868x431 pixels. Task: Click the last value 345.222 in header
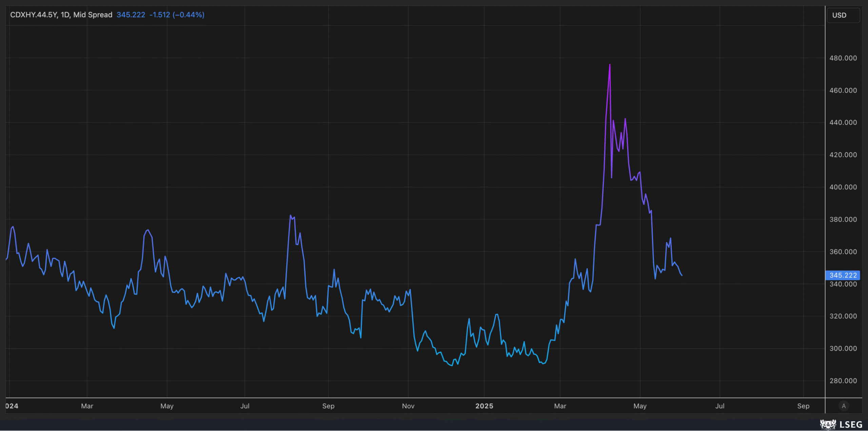click(x=131, y=15)
